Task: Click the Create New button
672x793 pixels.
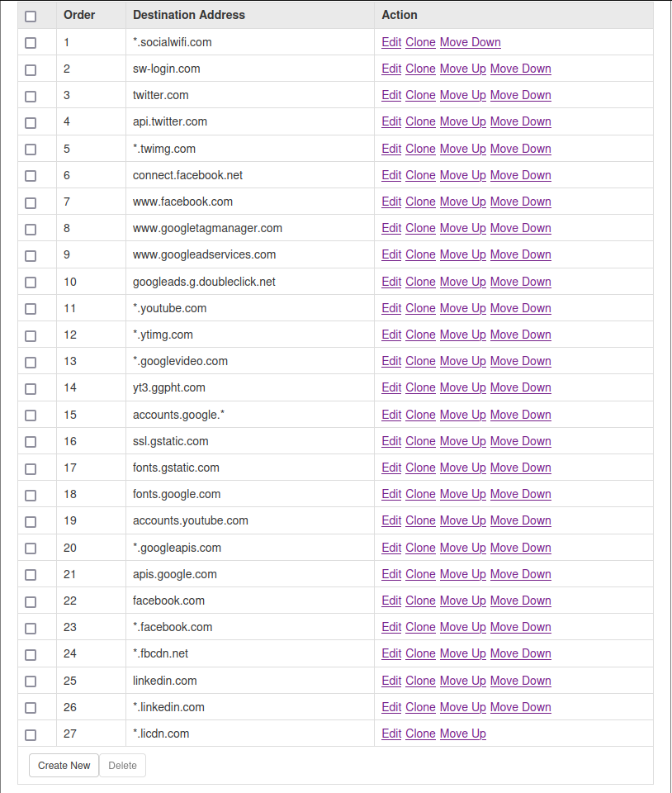Action: [64, 766]
